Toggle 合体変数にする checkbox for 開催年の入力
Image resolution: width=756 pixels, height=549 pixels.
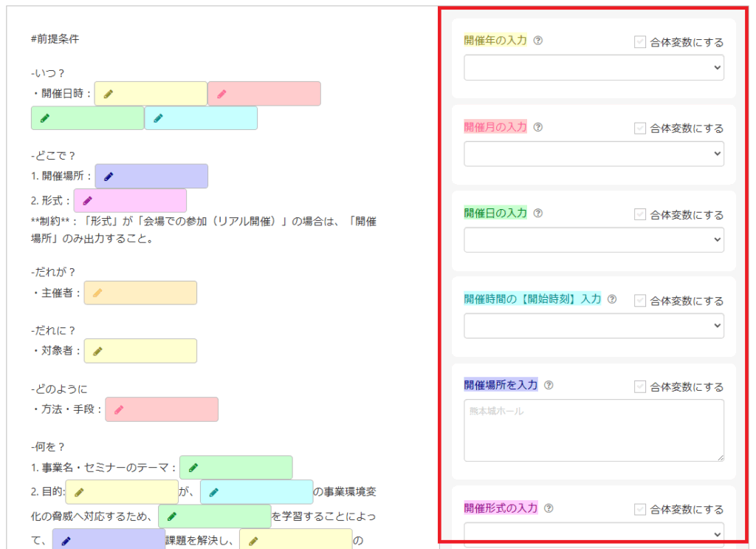point(640,42)
